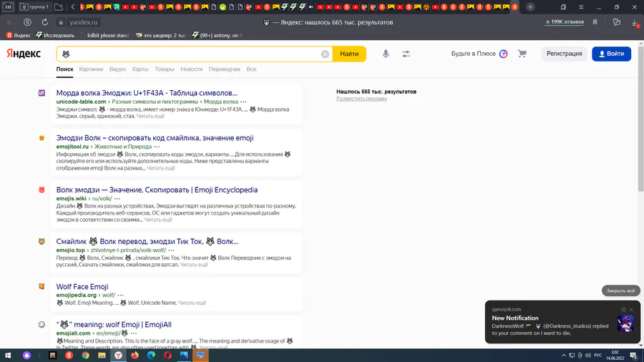Go back with the browser back arrow
The width and height of the screenshot is (644, 362).
pos(10,22)
